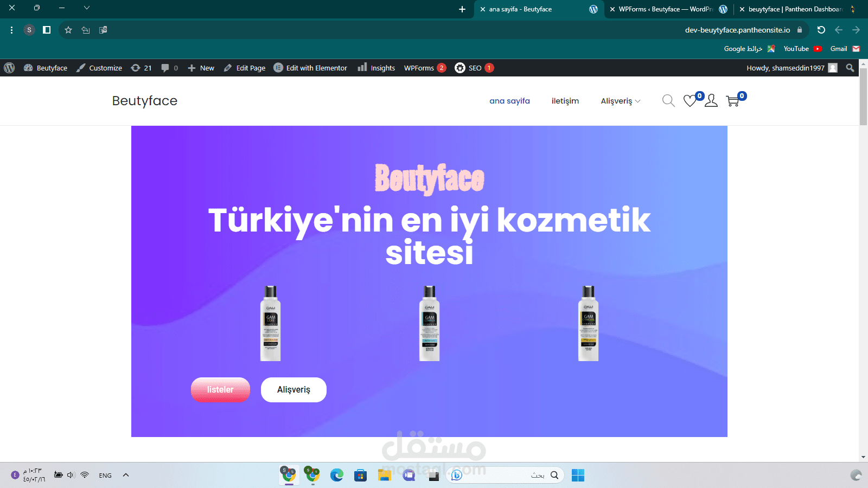Open the New content menu
Image resolution: width=868 pixels, height=488 pixels.
(201, 68)
